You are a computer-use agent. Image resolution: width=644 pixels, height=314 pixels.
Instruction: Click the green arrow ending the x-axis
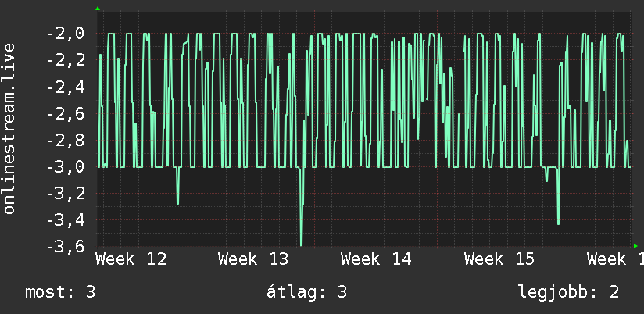(635, 246)
